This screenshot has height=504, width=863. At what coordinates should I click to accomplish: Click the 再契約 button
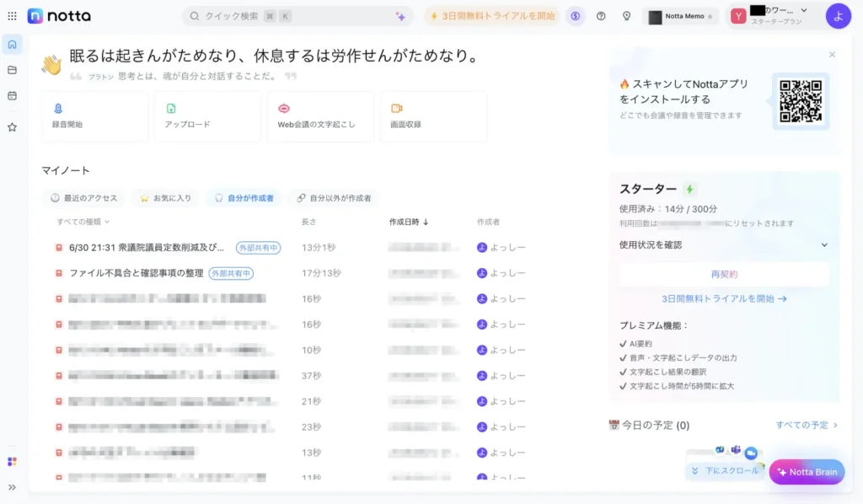[x=724, y=274]
